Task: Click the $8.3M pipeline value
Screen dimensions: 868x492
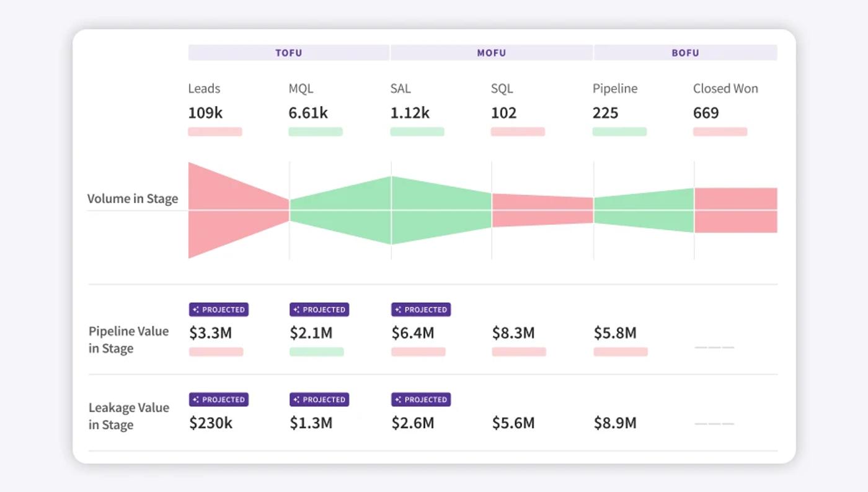Action: pyautogui.click(x=513, y=333)
